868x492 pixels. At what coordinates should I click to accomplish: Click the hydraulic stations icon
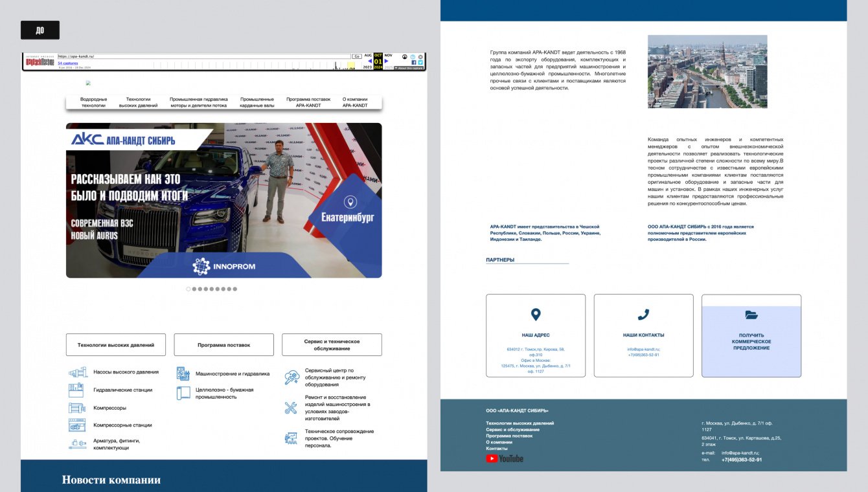(x=76, y=390)
